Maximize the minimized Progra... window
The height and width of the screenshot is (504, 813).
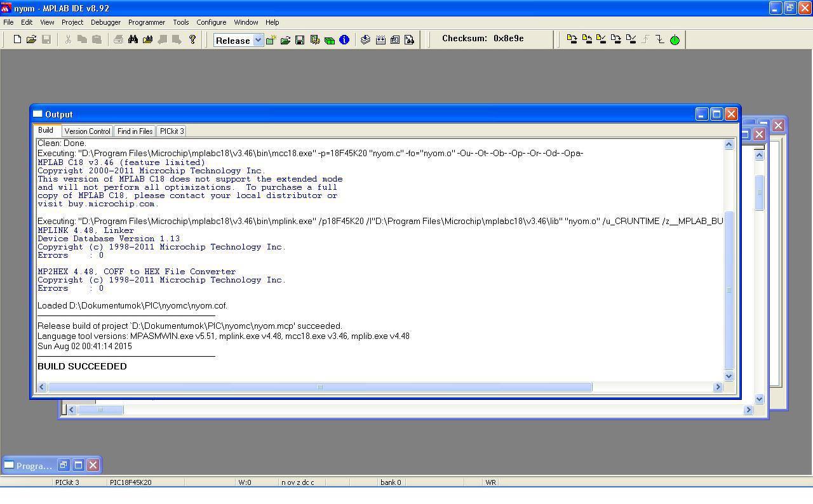coord(78,465)
